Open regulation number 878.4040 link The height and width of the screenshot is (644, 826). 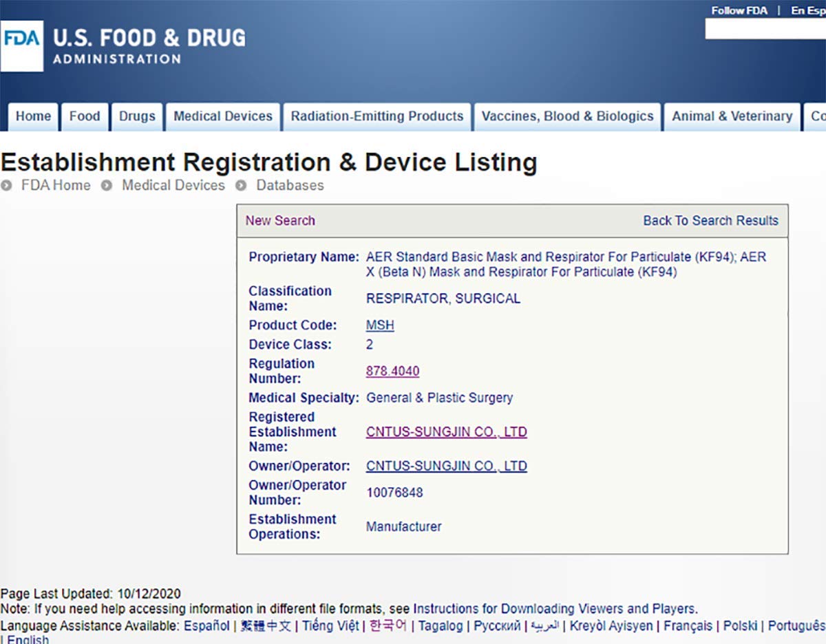[392, 372]
